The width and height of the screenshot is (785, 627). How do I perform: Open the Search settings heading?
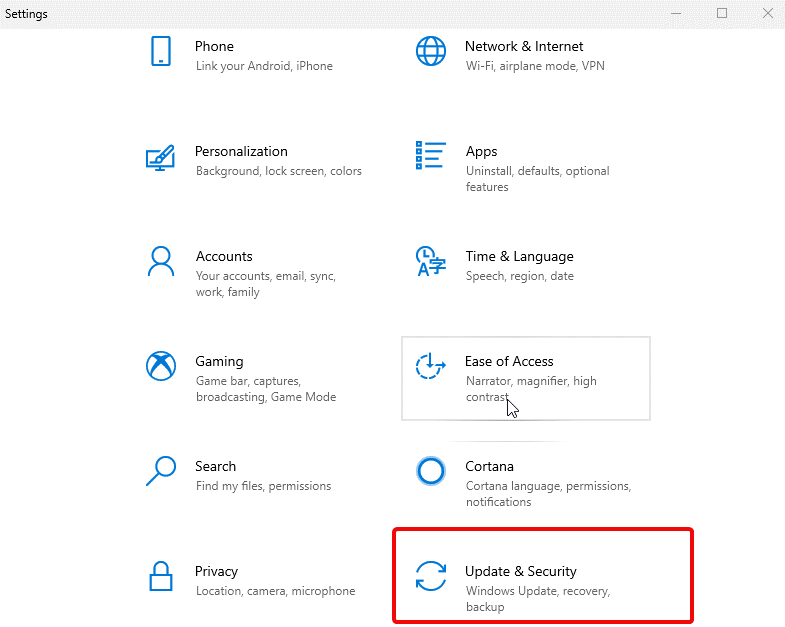click(x=215, y=467)
